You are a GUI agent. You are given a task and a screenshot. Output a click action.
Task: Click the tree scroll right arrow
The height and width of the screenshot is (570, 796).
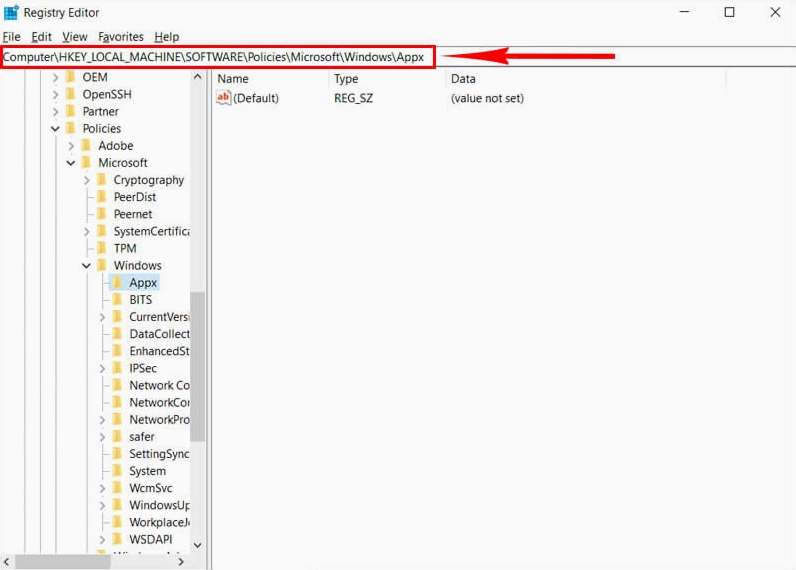[x=181, y=561]
